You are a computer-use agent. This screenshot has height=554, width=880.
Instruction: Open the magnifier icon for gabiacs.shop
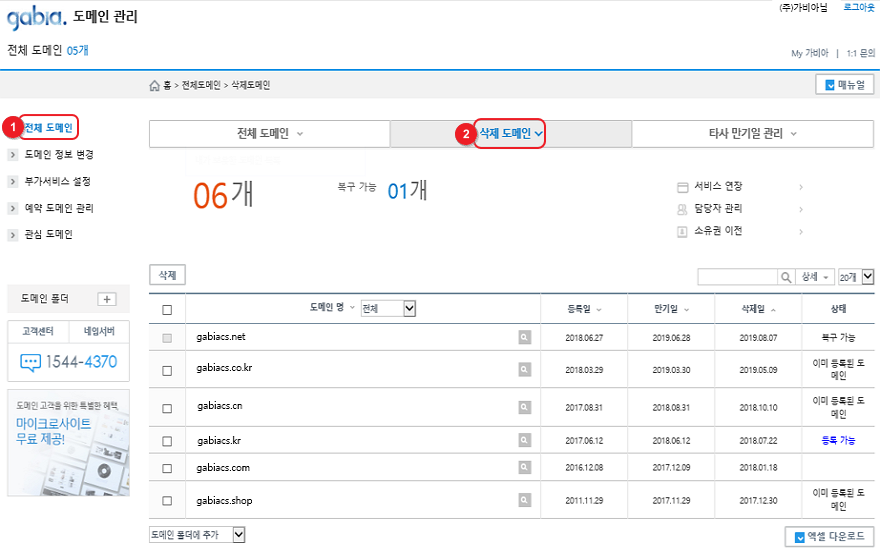point(524,500)
